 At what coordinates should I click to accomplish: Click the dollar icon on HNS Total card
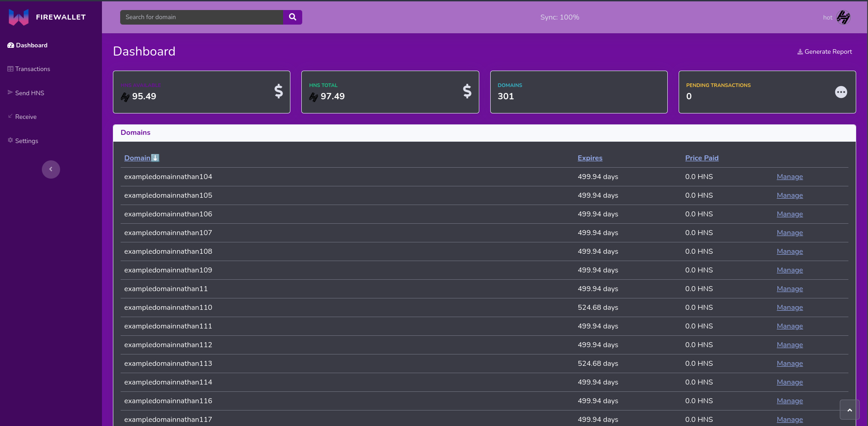tap(467, 92)
